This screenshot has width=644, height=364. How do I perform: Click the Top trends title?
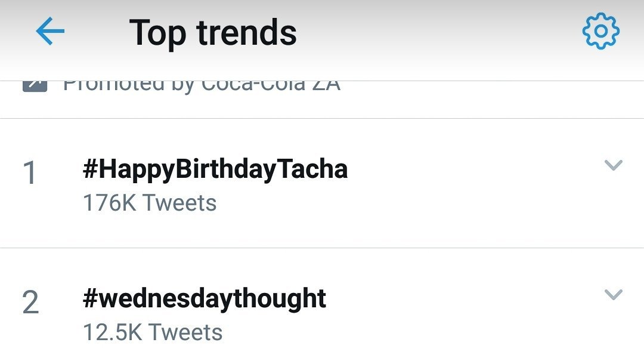click(x=213, y=32)
